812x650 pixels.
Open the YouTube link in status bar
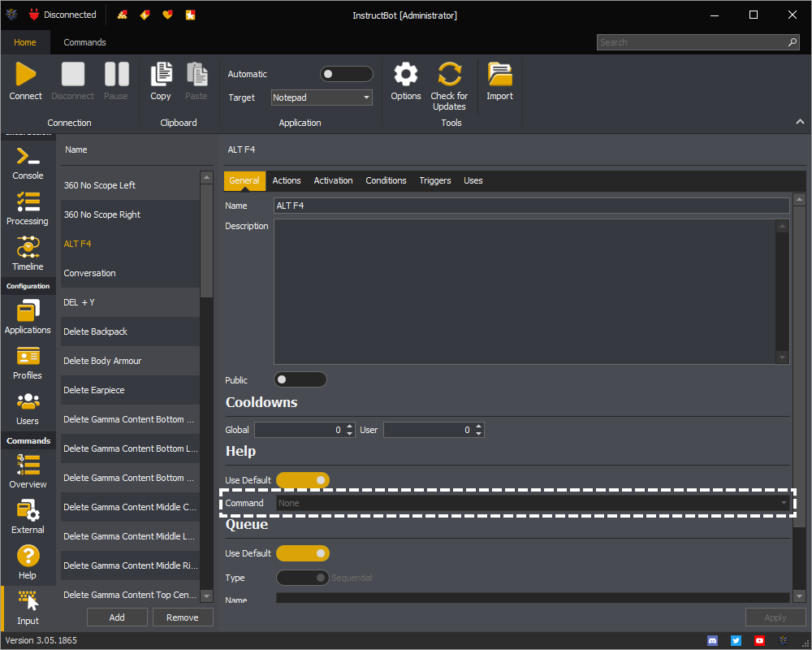point(759,641)
